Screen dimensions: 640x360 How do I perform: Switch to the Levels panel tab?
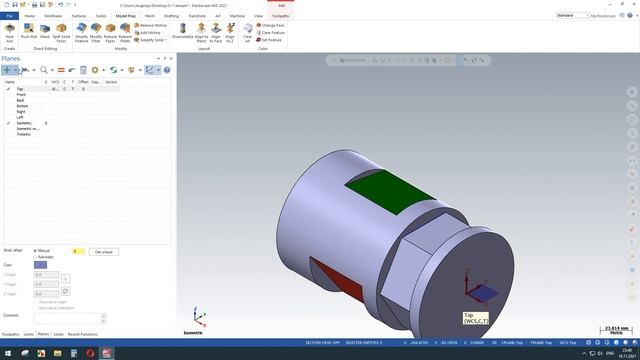[29, 334]
